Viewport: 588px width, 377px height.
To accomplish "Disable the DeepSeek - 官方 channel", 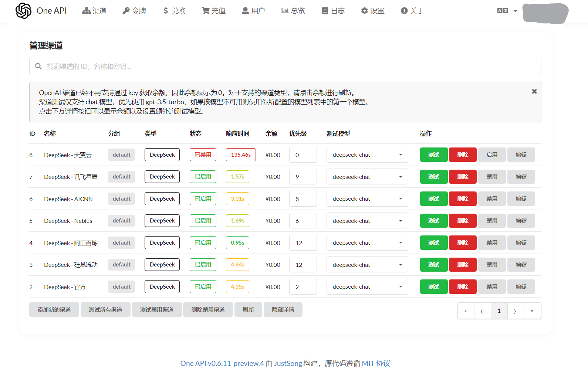I will (491, 287).
